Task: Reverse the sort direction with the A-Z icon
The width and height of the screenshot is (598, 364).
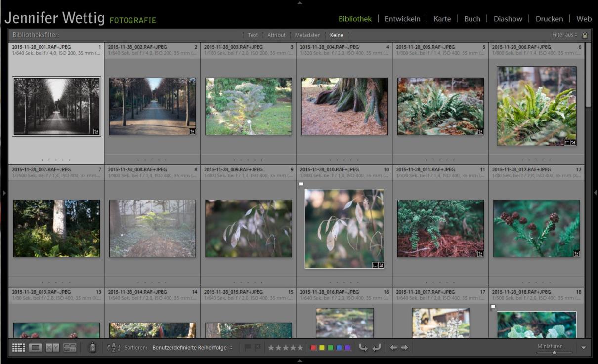Action: coord(114,348)
